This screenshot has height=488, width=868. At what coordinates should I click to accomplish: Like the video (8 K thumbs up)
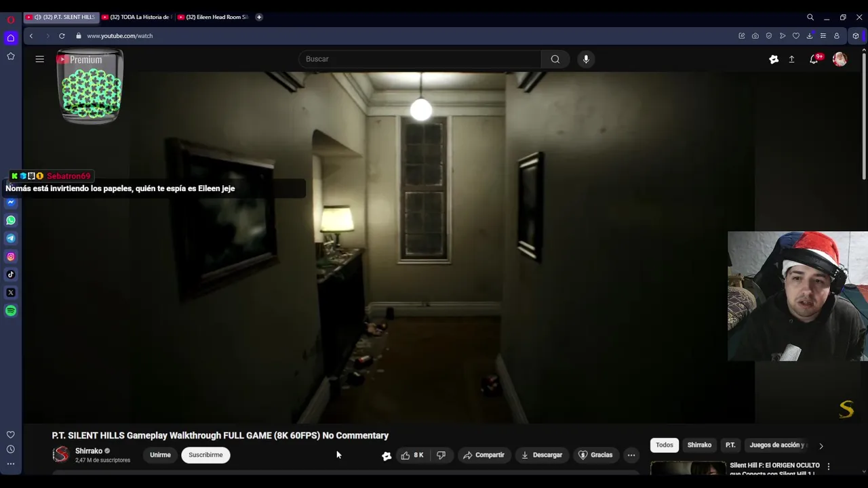(x=412, y=455)
